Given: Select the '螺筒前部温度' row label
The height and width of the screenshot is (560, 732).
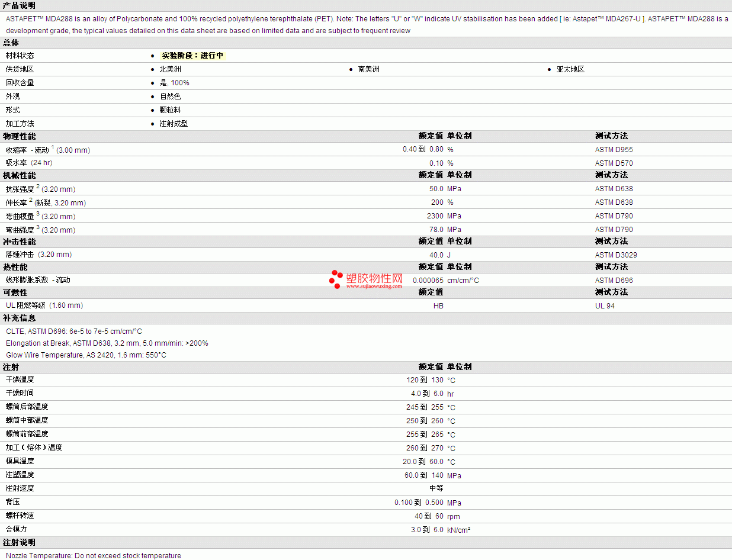Looking at the screenshot, I should click(x=27, y=434).
